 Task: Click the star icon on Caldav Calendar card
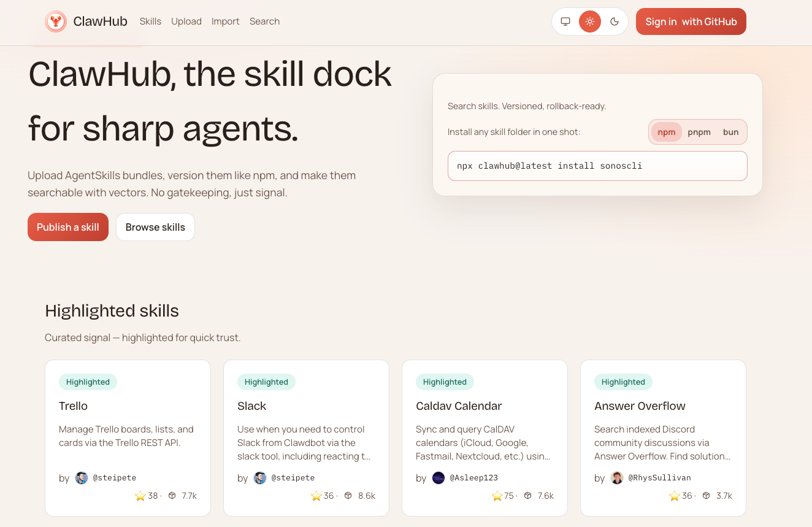pos(497,496)
